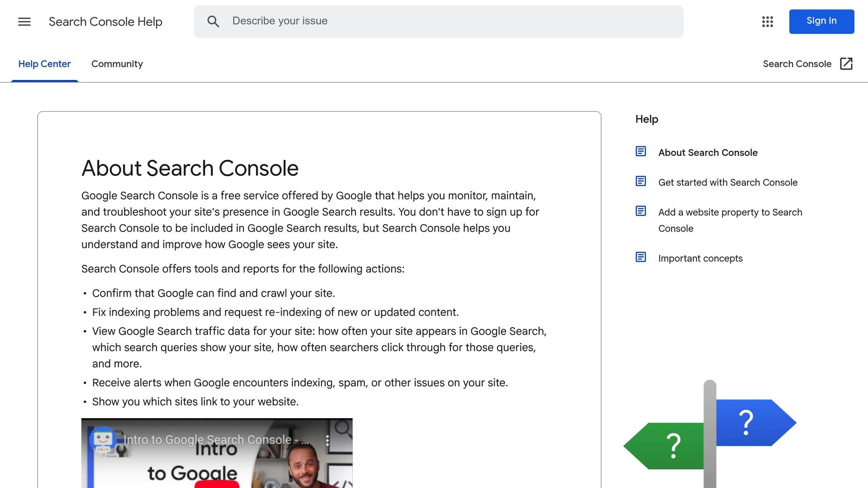Open the Get started with Search Console article
Viewport: 868px width, 488px height.
pyautogui.click(x=727, y=182)
